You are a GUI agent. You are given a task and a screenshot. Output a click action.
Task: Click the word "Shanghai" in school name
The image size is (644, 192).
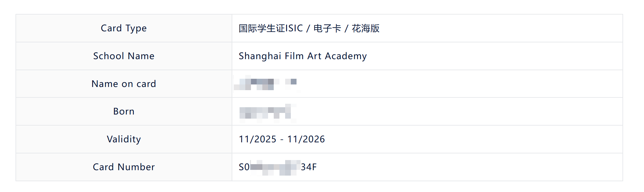(260, 56)
